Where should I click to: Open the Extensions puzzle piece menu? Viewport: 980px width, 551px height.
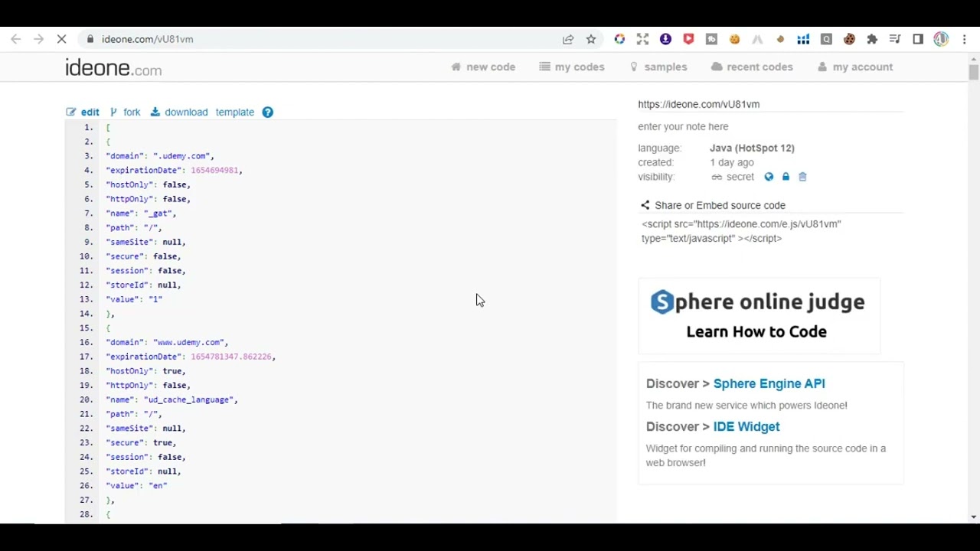pos(872,39)
